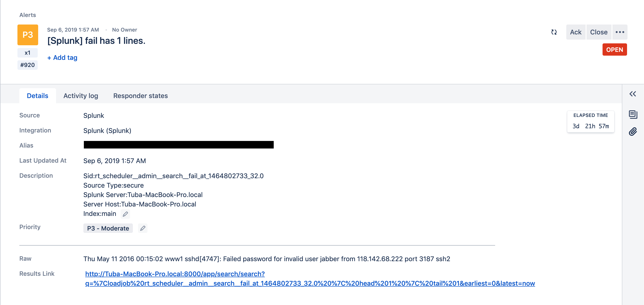
Task: Select the Details tab
Action: [37, 96]
